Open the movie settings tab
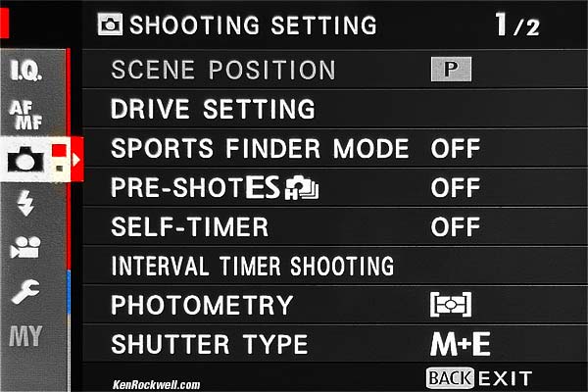588x392 pixels. (25, 248)
